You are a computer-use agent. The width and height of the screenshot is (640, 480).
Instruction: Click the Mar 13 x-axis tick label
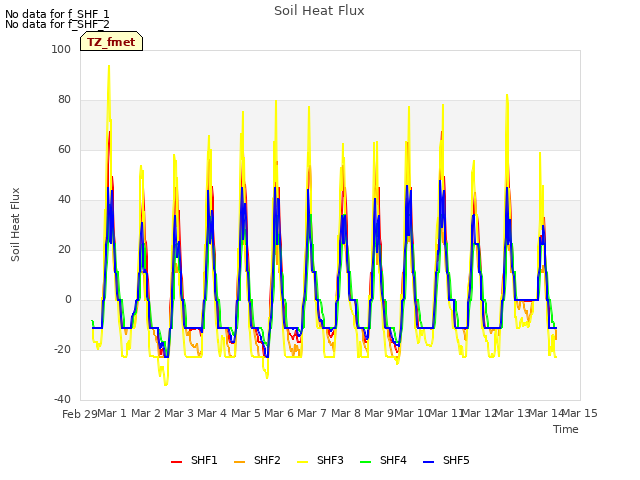point(513,413)
